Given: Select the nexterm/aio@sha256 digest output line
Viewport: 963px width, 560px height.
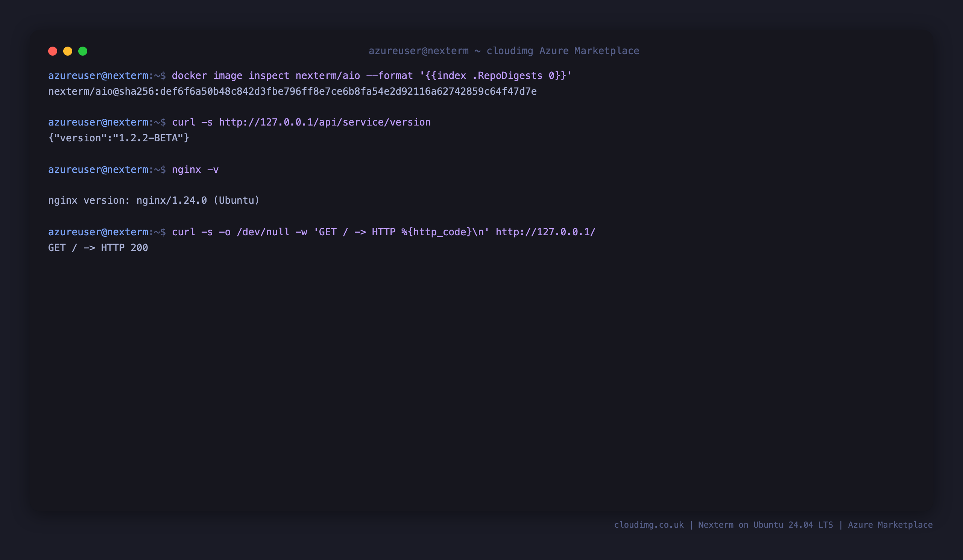Looking at the screenshot, I should point(292,92).
